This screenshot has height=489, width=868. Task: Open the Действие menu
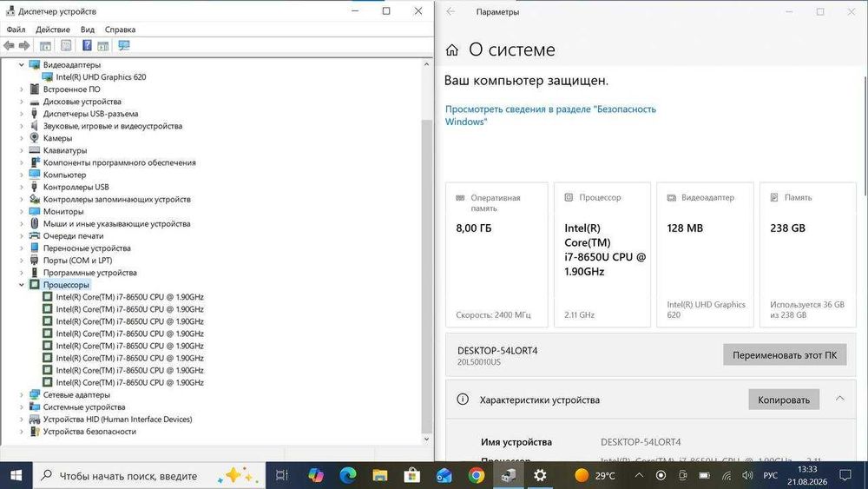[x=53, y=30]
